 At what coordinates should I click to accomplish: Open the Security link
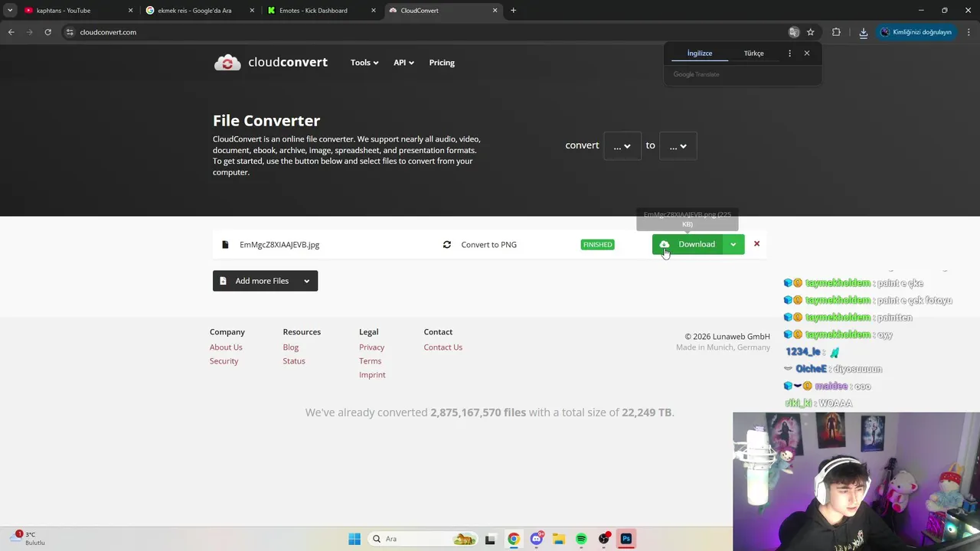tap(224, 361)
